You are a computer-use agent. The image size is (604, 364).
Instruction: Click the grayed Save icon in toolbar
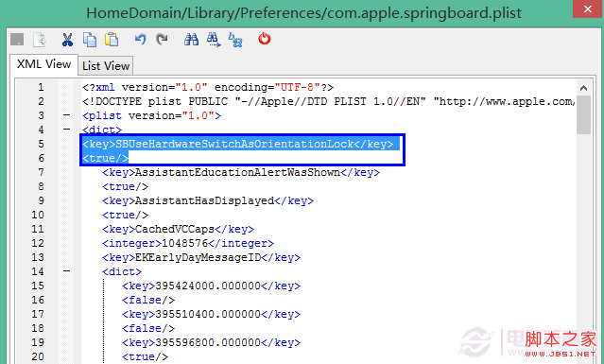click(x=17, y=40)
